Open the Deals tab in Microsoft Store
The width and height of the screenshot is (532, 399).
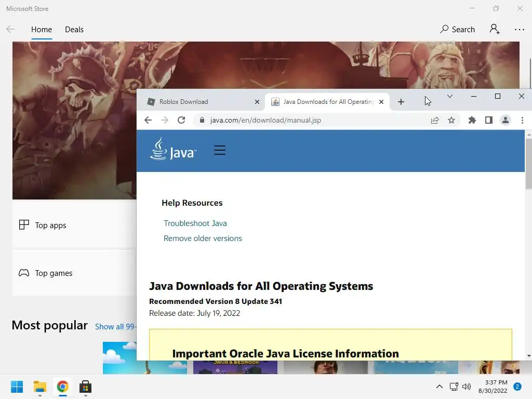click(x=74, y=30)
